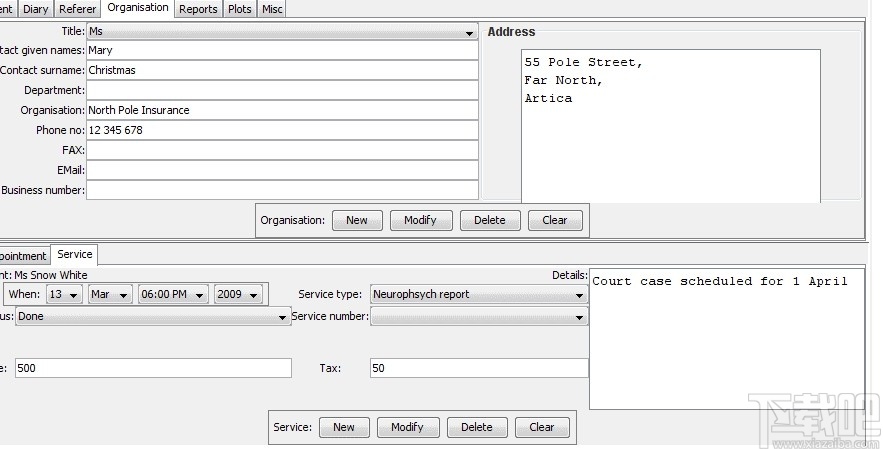Click the Service Delete button
The image size is (883, 449).
477,427
